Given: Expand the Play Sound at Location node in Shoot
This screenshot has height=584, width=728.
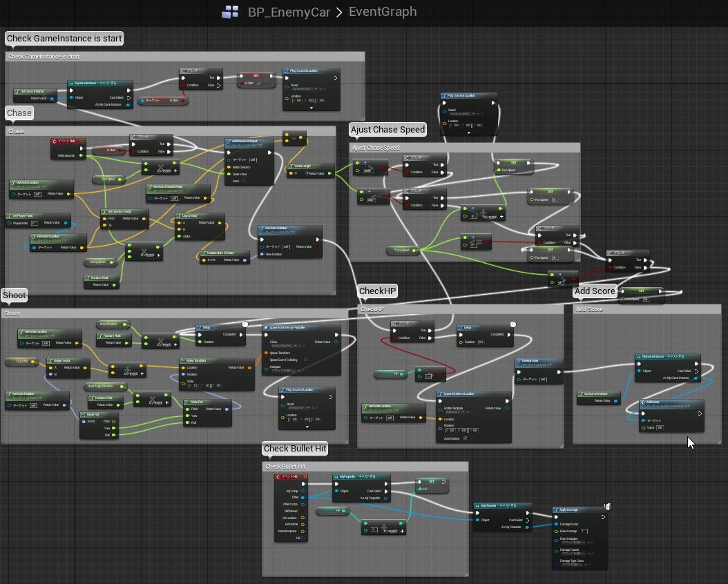Looking at the screenshot, I should [x=306, y=426].
